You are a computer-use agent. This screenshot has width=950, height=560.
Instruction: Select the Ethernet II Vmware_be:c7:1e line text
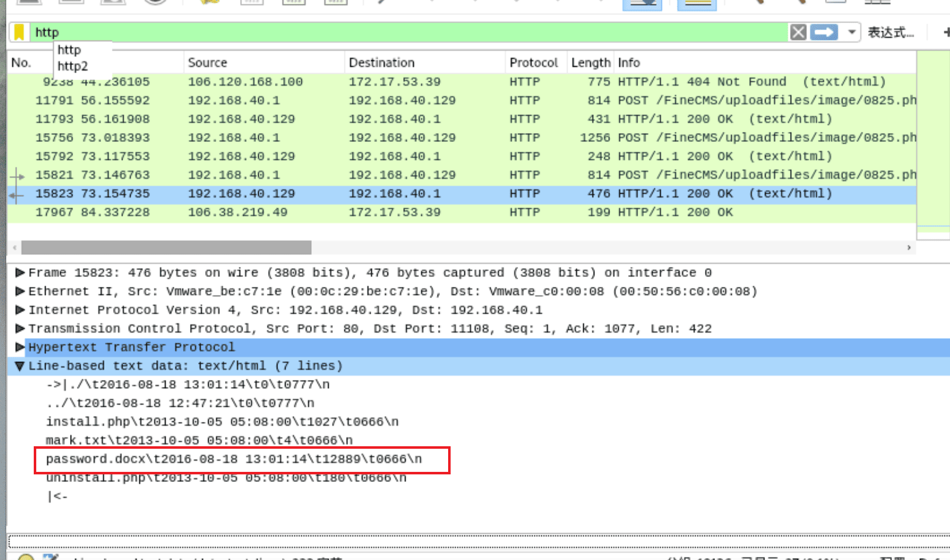click(392, 291)
